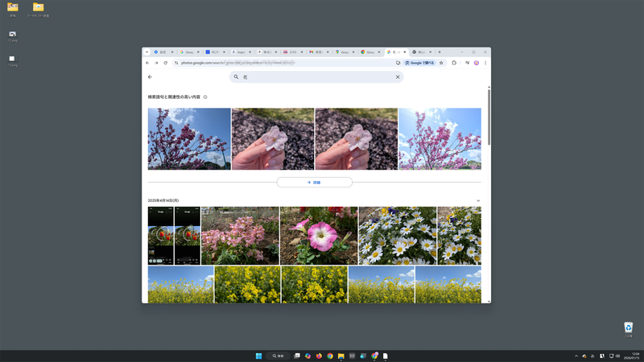
Task: Open the second hand holding cherry blossom photo
Action: [x=357, y=138]
